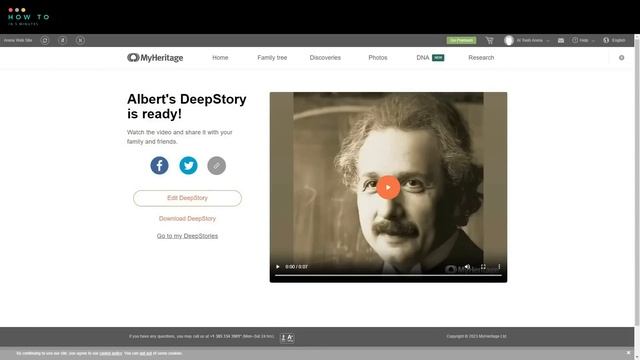
Task: Share DeepStory on Facebook
Action: [x=159, y=165]
